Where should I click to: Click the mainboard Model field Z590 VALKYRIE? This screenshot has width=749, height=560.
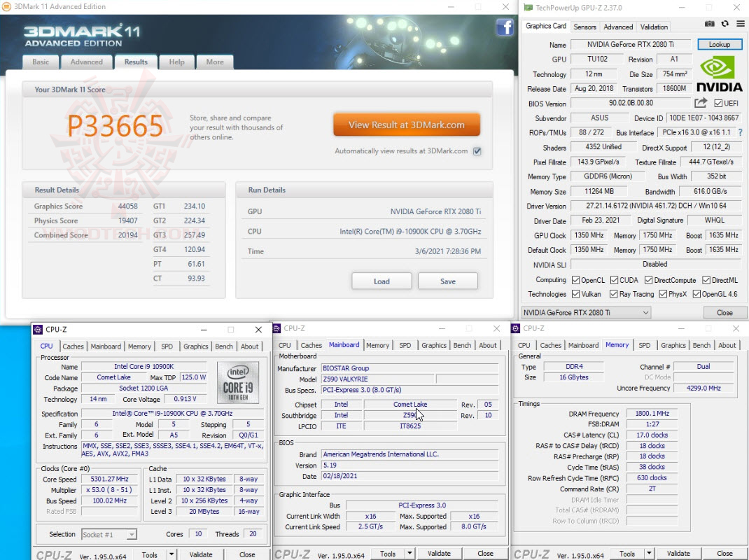click(377, 379)
